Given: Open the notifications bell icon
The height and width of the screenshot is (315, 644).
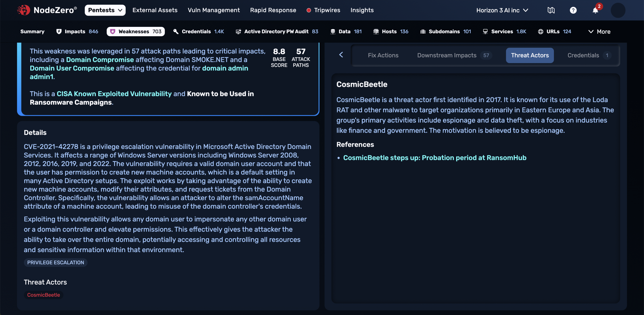Looking at the screenshot, I should [595, 11].
